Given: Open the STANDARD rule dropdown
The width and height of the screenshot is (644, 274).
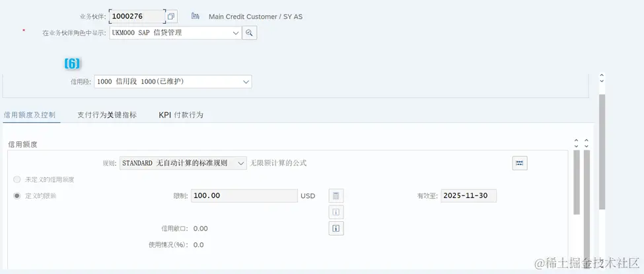Looking at the screenshot, I should [x=183, y=163].
